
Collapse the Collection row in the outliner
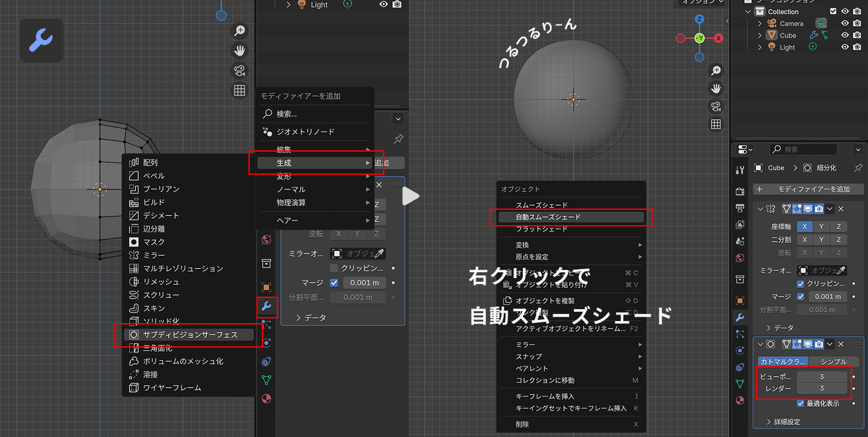748,11
